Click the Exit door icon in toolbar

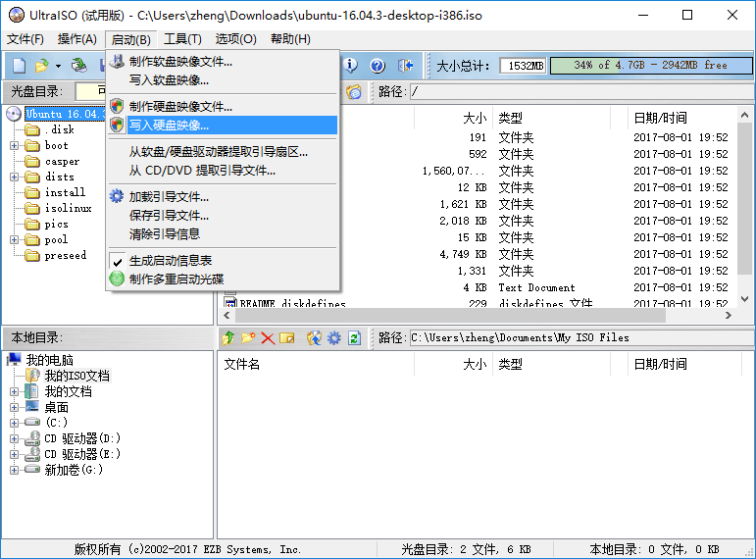pos(405,65)
